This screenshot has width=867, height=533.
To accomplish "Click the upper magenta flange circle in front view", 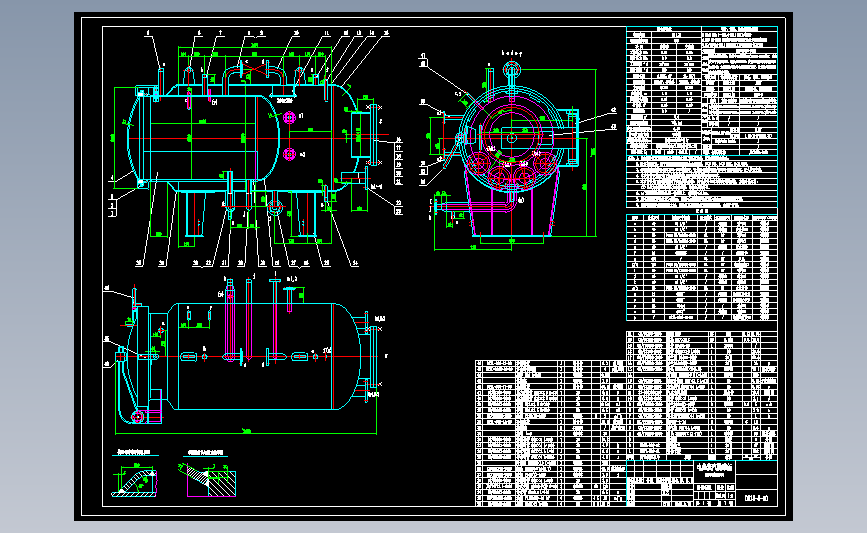I will tap(289, 117).
